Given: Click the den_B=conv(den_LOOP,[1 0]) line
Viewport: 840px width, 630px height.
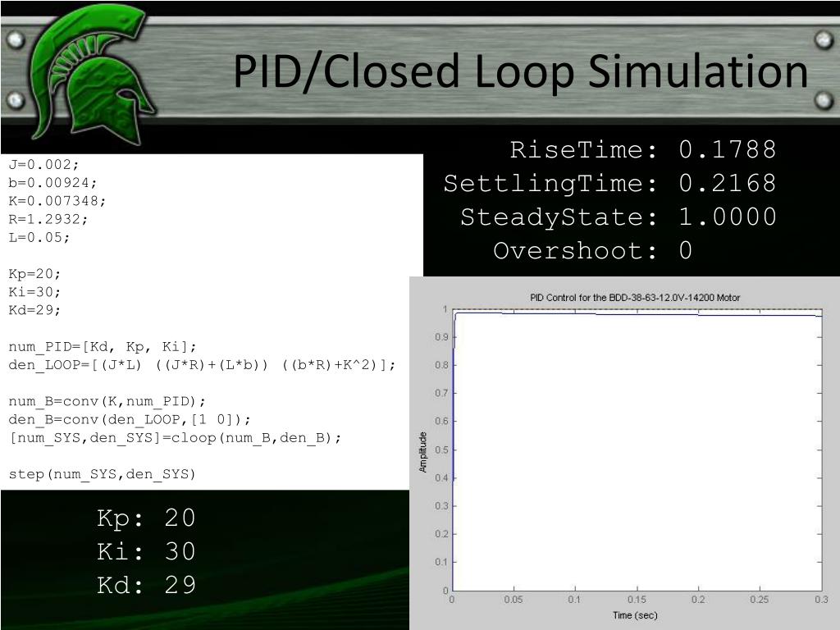Looking at the screenshot, I should click(x=130, y=420).
